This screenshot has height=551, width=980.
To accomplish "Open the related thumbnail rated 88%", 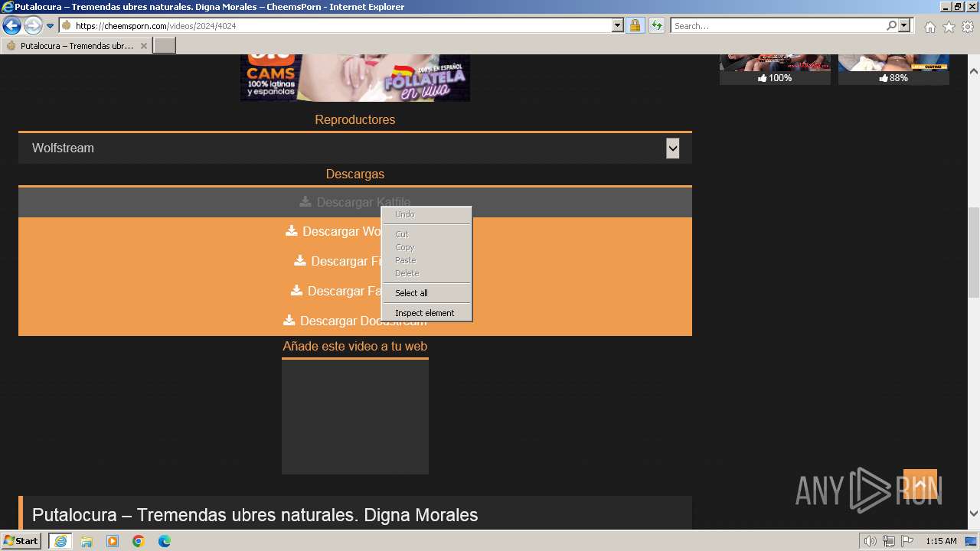I will (893, 69).
